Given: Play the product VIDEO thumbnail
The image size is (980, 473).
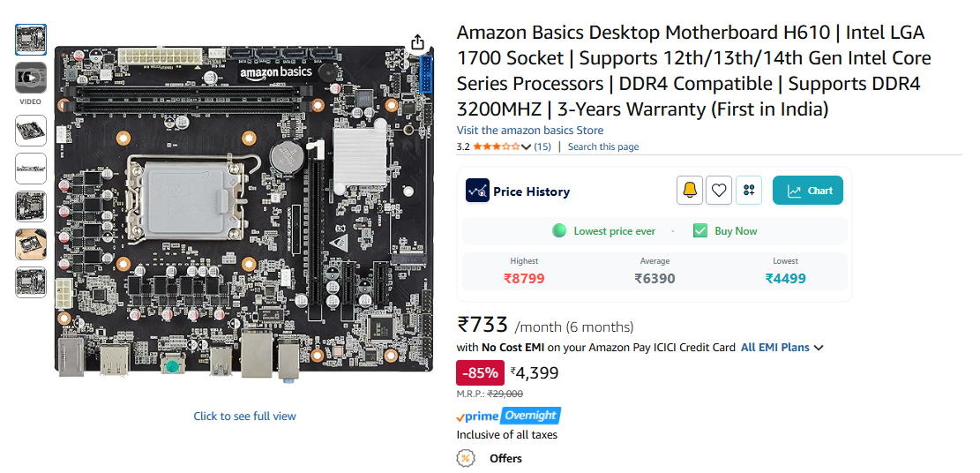Looking at the screenshot, I should 31,78.
